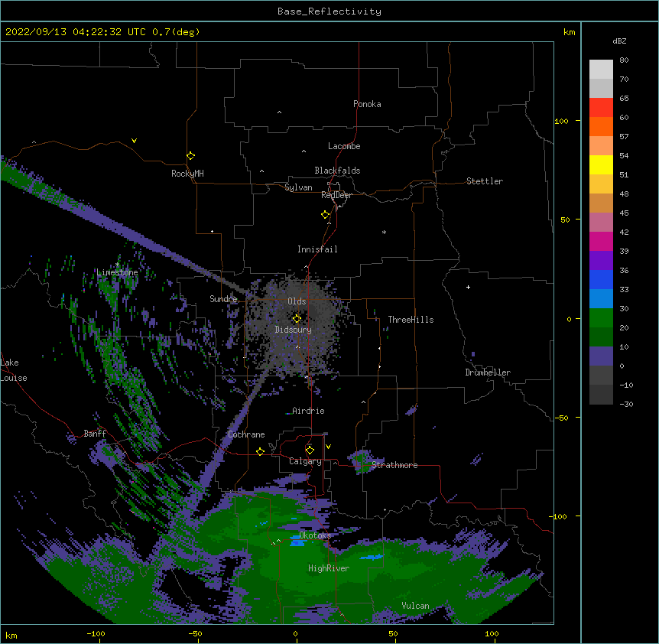659x644 pixels.
Task: Click the km unit label at top right
Action: pos(569,32)
